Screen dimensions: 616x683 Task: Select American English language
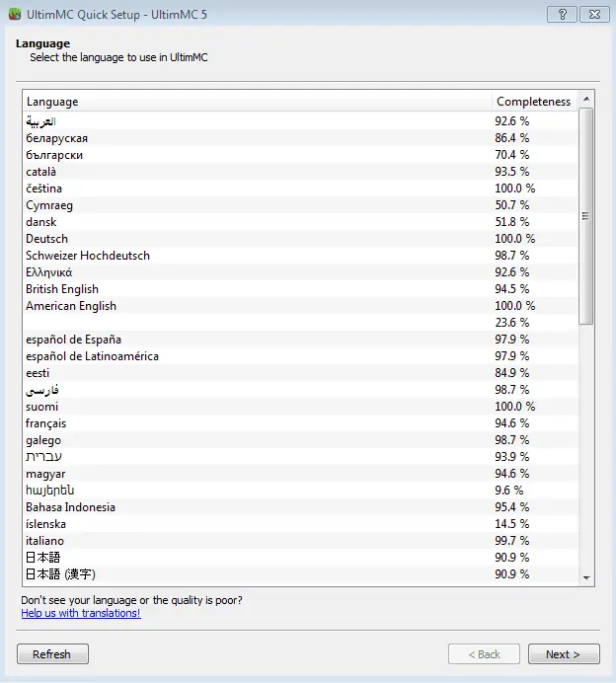coord(71,306)
